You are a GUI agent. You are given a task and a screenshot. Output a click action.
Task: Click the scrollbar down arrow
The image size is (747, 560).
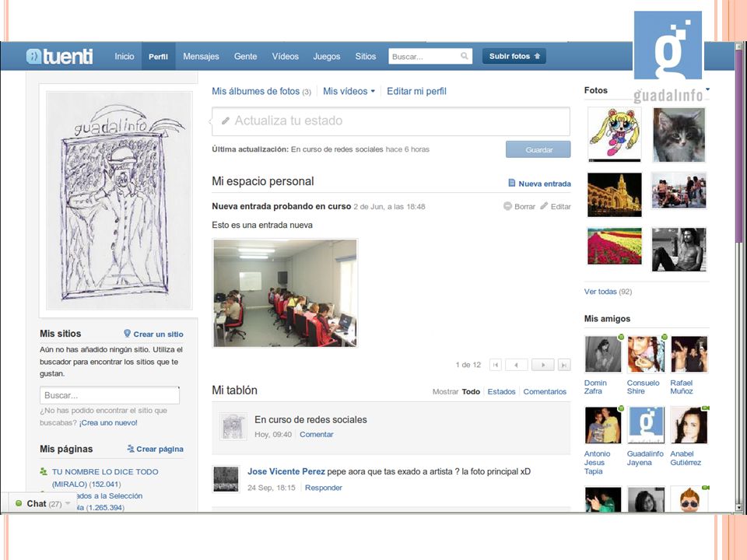click(739, 508)
